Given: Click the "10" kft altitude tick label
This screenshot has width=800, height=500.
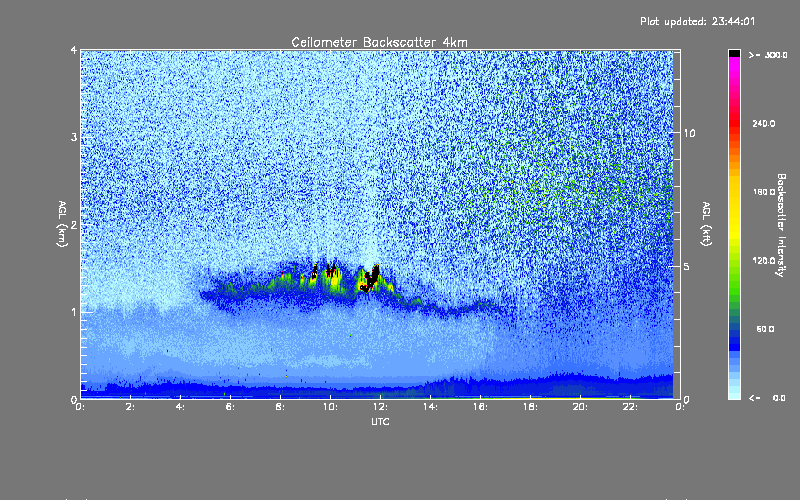Looking at the screenshot, I should (689, 133).
